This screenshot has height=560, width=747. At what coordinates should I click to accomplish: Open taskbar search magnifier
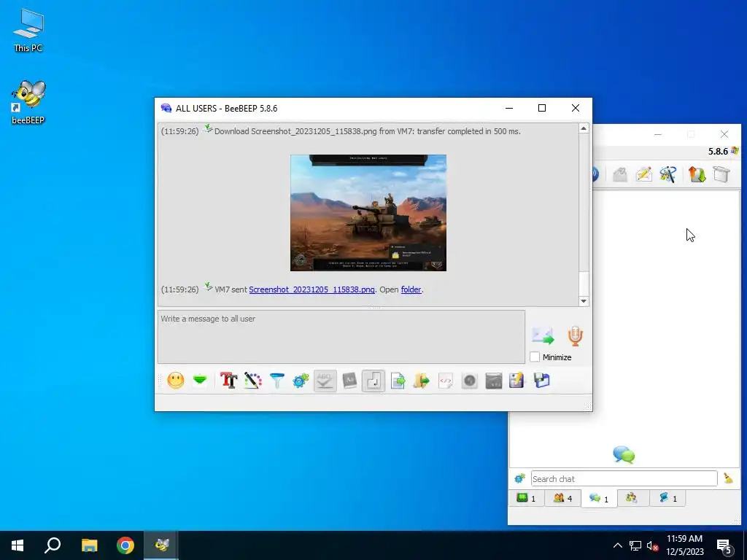[53, 545]
